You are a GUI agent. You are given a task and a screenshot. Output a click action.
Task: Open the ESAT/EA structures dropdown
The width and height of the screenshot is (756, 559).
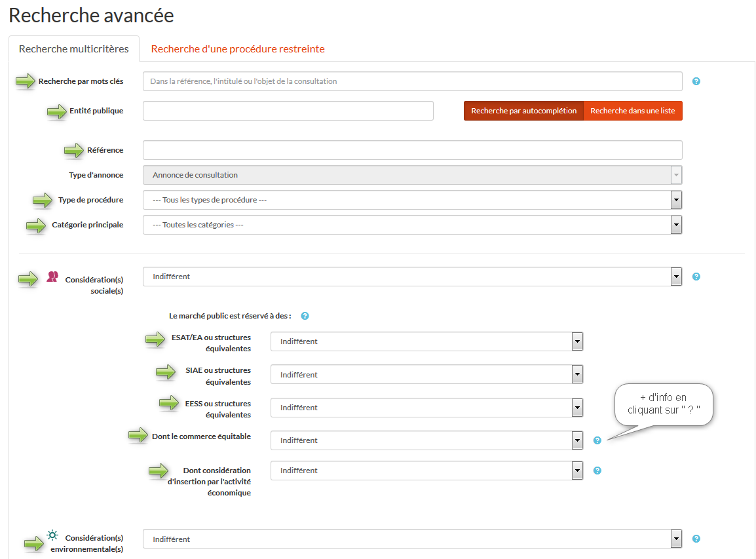[x=426, y=341]
